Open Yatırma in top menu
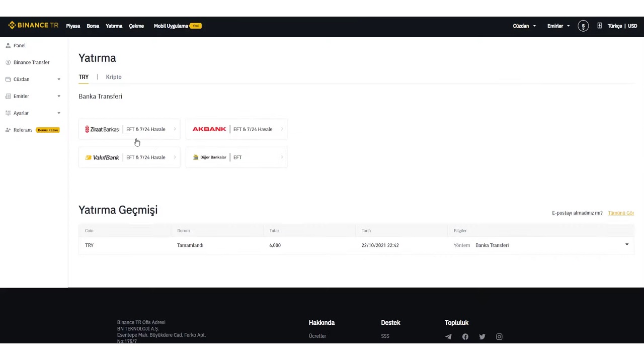 click(x=114, y=26)
